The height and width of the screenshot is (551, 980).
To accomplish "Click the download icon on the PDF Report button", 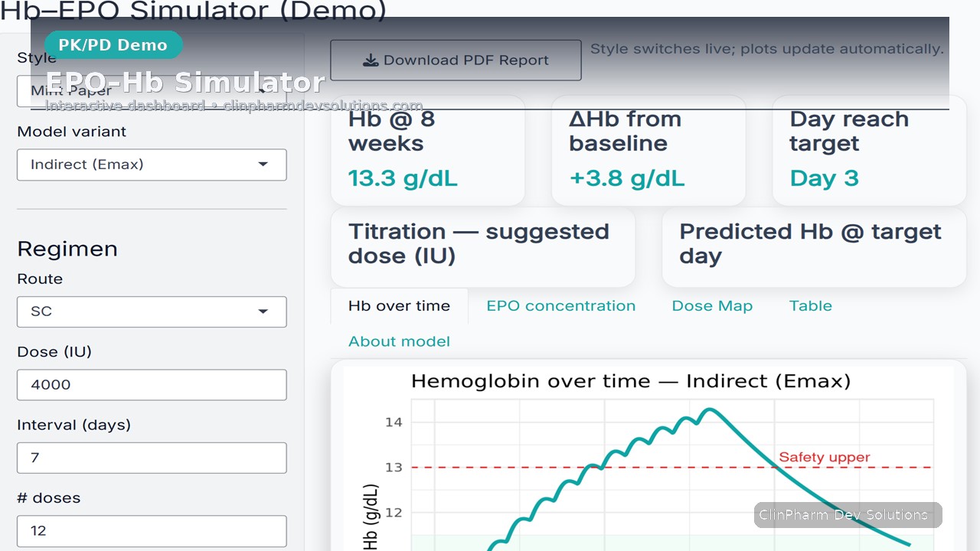I will 371,60.
